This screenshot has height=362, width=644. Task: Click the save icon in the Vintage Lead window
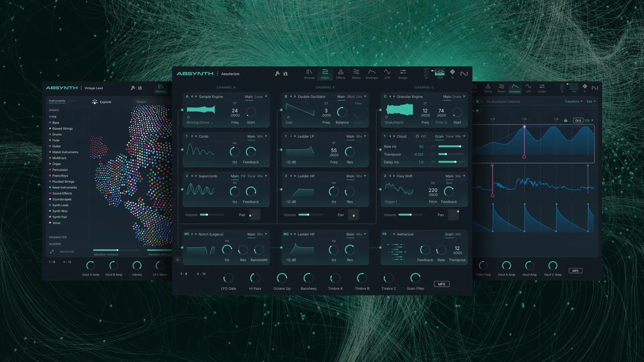click(x=140, y=88)
